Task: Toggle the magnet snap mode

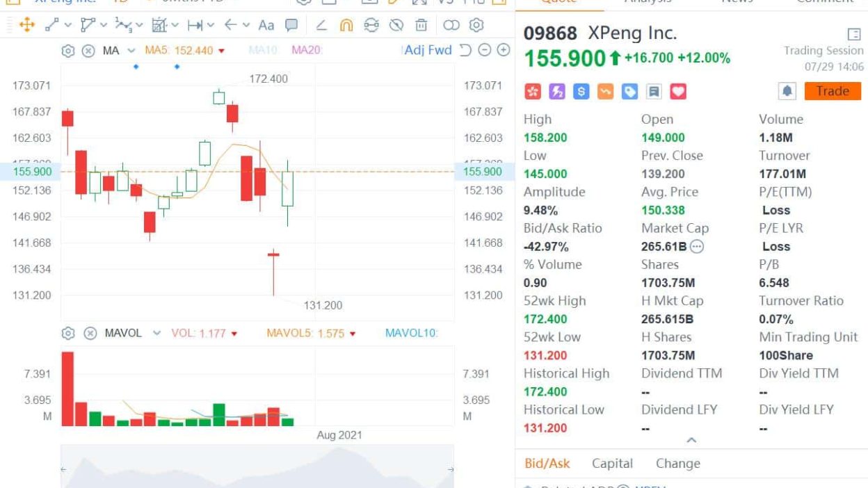Action: (x=346, y=26)
